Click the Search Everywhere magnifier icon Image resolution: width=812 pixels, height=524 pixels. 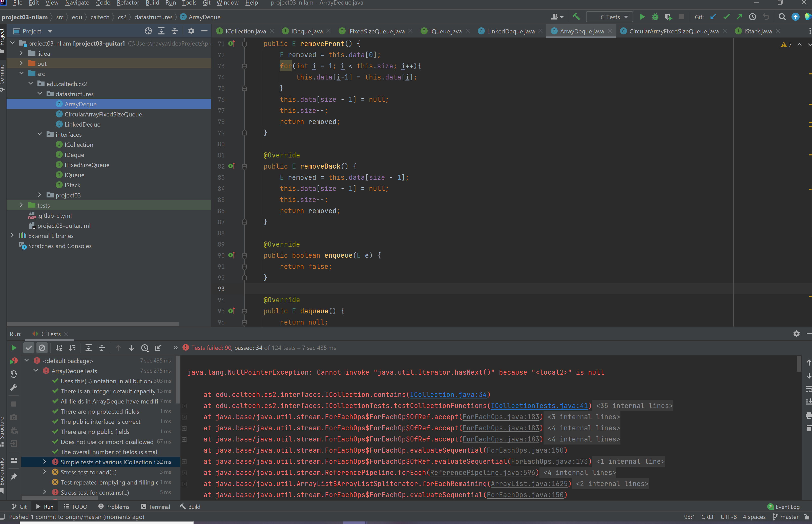point(782,17)
